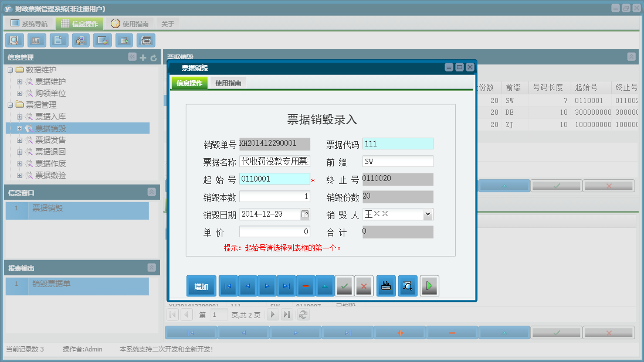Expand the 票据维护 tree node
Image resolution: width=644 pixels, height=362 pixels.
[19, 81]
